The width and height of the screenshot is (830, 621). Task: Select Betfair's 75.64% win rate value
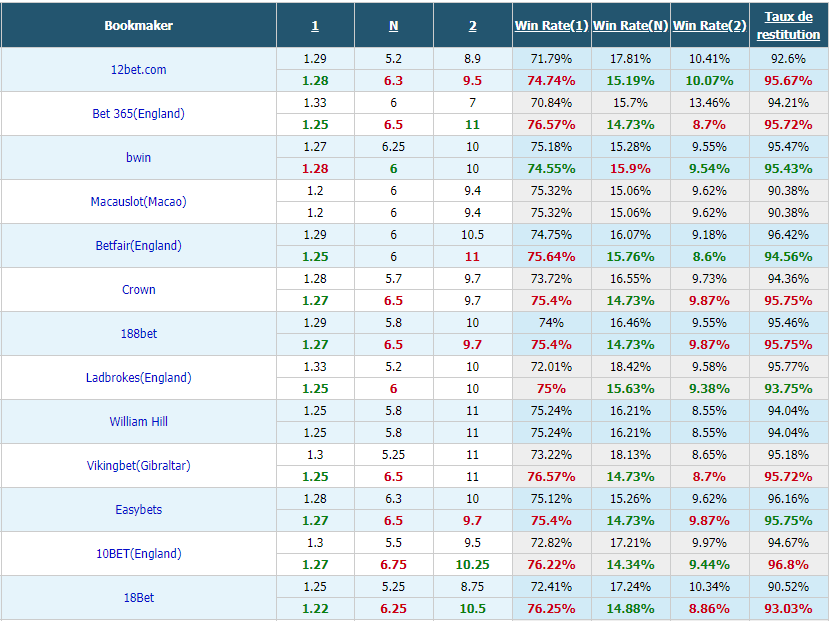pyautogui.click(x=551, y=257)
